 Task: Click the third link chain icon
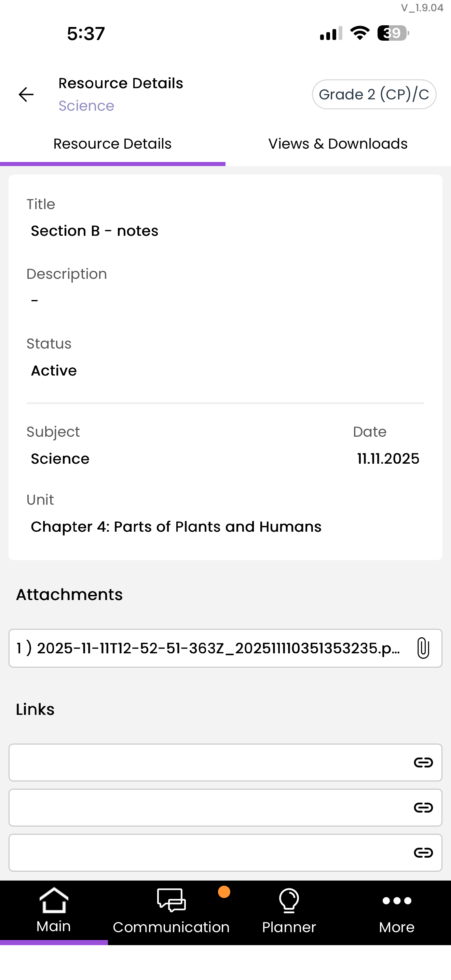(x=423, y=853)
